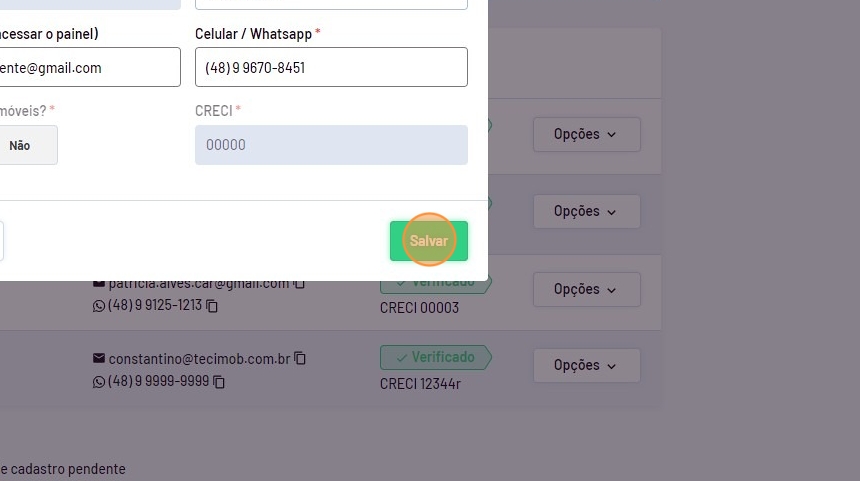860x481 pixels.
Task: Click envelope icon beside constantino@tecimob.com.br
Action: pos(98,358)
